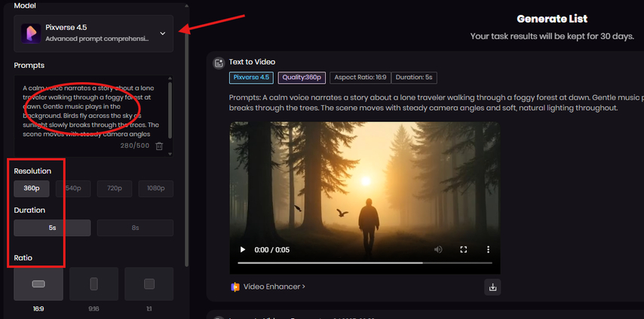Click the model dropdown chevron arrow
The height and width of the screenshot is (319, 644).
pyautogui.click(x=163, y=33)
